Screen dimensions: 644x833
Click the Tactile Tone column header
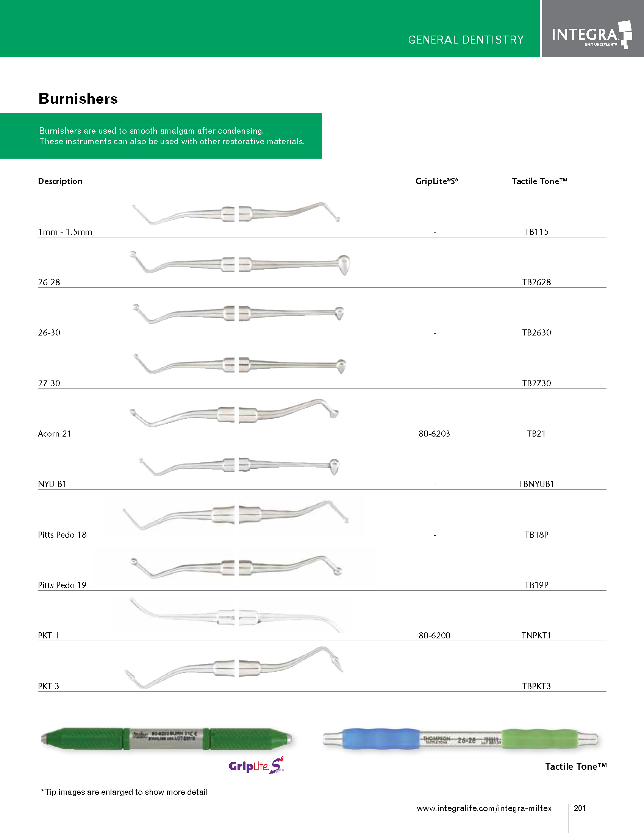539,181
